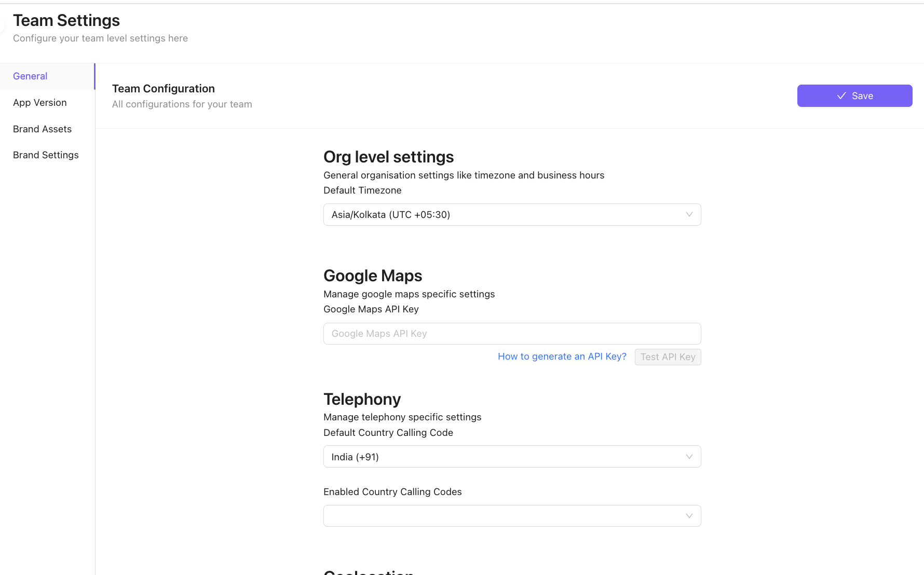924x575 pixels.
Task: Click the Team Settings page title
Action: 66,20
